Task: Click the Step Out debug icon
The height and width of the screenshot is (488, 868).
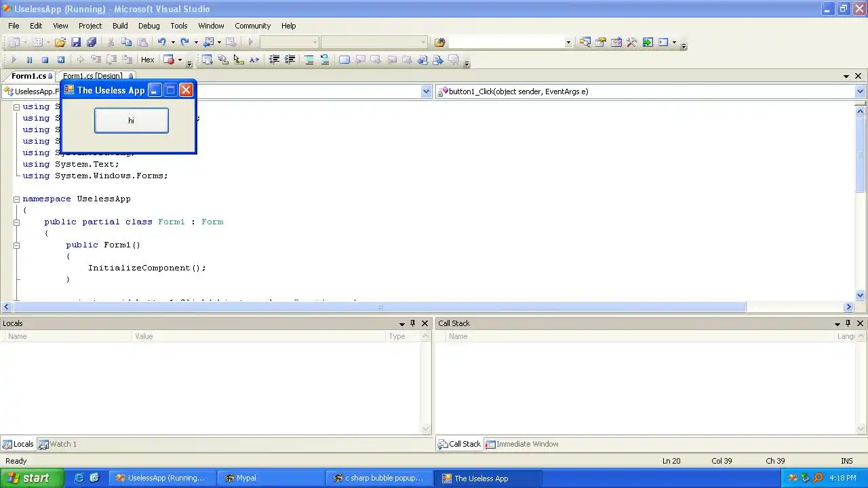Action: pos(127,60)
